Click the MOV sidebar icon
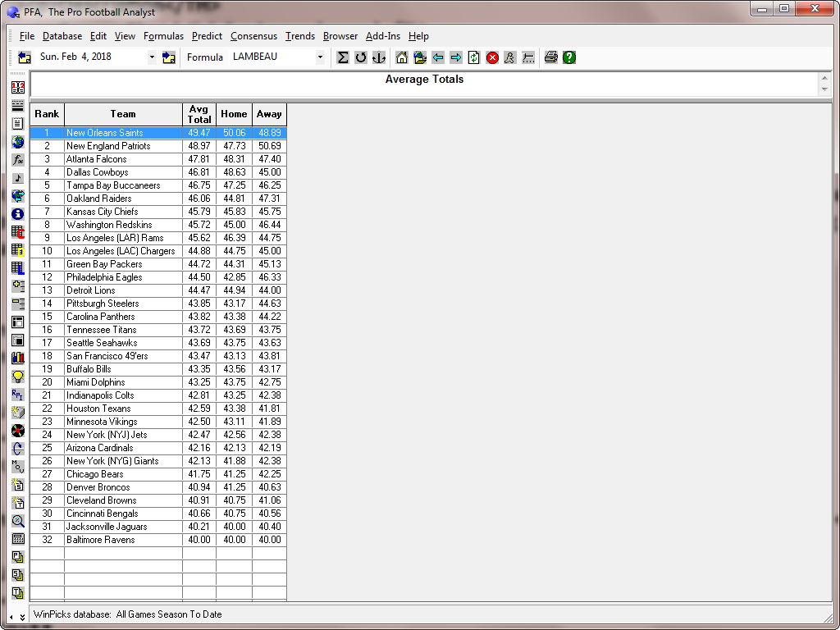 [18, 467]
